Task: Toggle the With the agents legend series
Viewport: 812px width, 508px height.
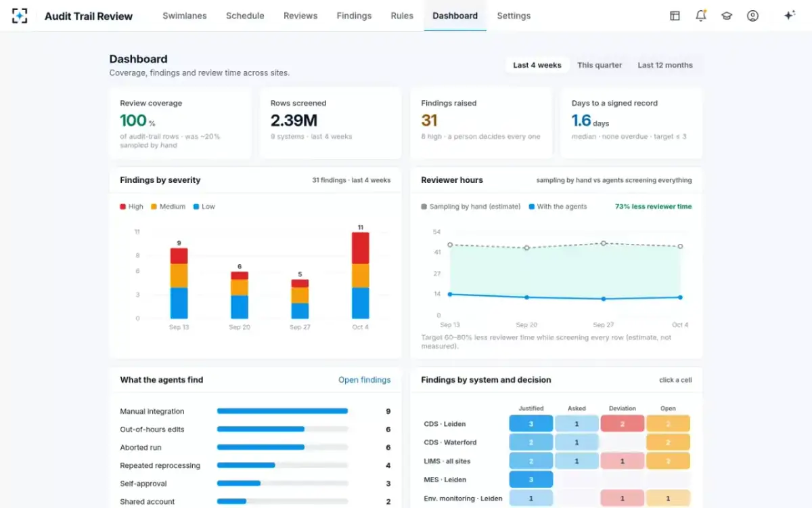Action: tap(558, 207)
